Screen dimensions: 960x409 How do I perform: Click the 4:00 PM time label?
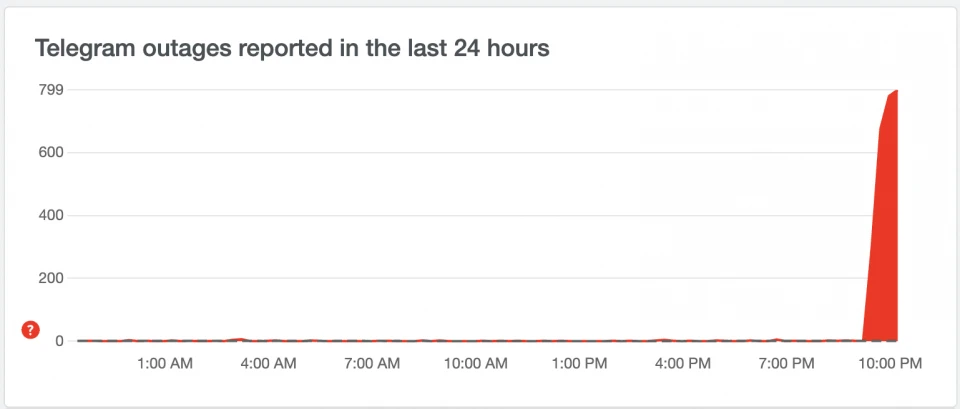coord(683,364)
